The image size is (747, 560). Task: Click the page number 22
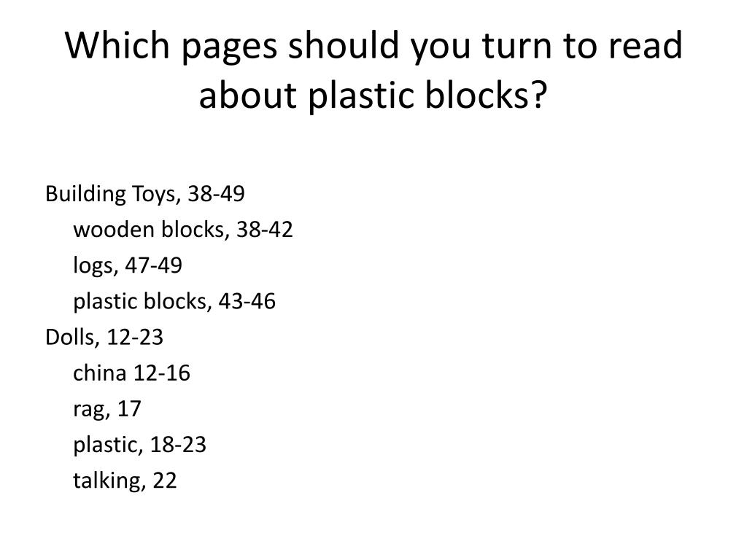click(165, 481)
